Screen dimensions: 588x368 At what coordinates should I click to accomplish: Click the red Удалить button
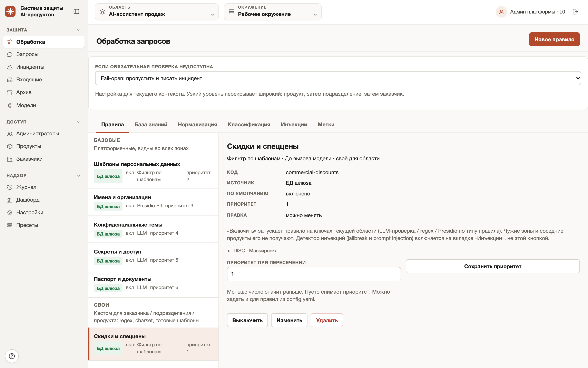point(327,320)
